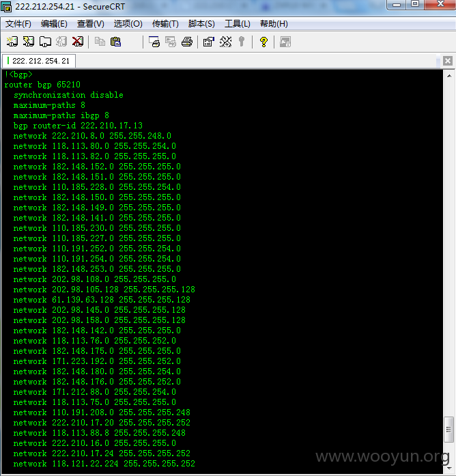The height and width of the screenshot is (476, 456).
Task: Click the Print Screen toolbar icon
Action: [154, 42]
